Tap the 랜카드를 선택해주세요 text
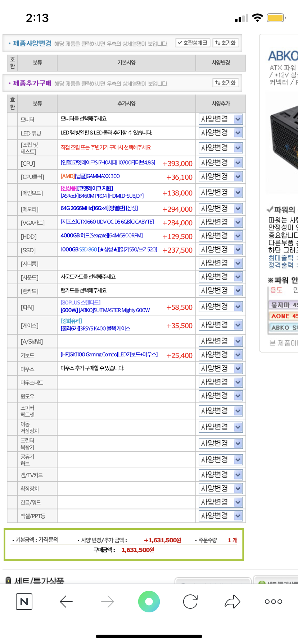 click(83, 290)
